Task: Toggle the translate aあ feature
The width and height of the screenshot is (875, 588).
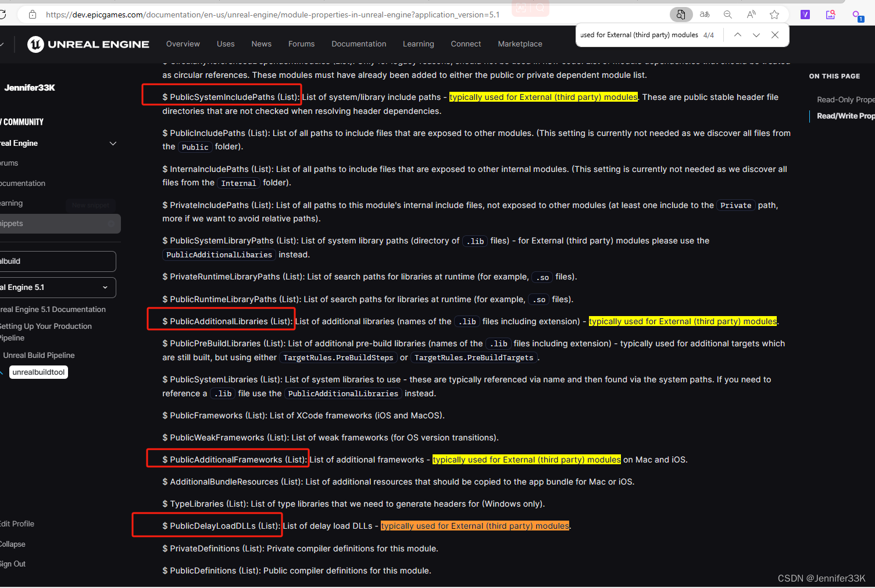Action: click(x=704, y=15)
